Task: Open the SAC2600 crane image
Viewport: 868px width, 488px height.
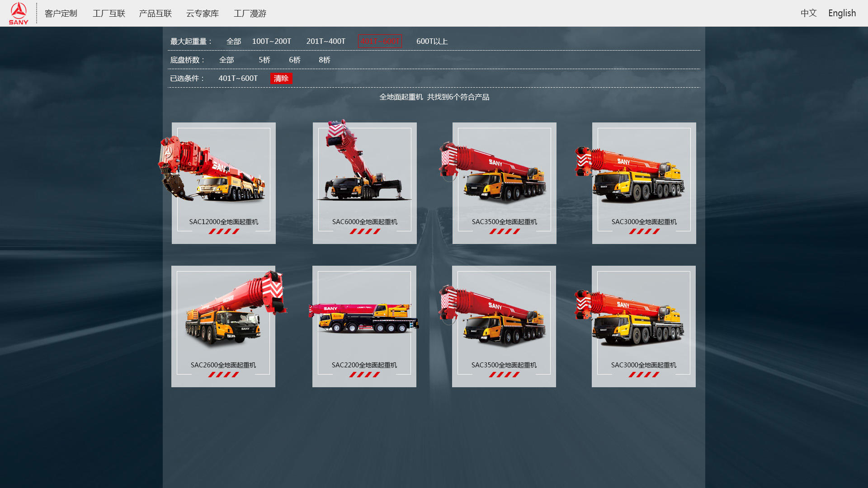Action: [x=236, y=310]
